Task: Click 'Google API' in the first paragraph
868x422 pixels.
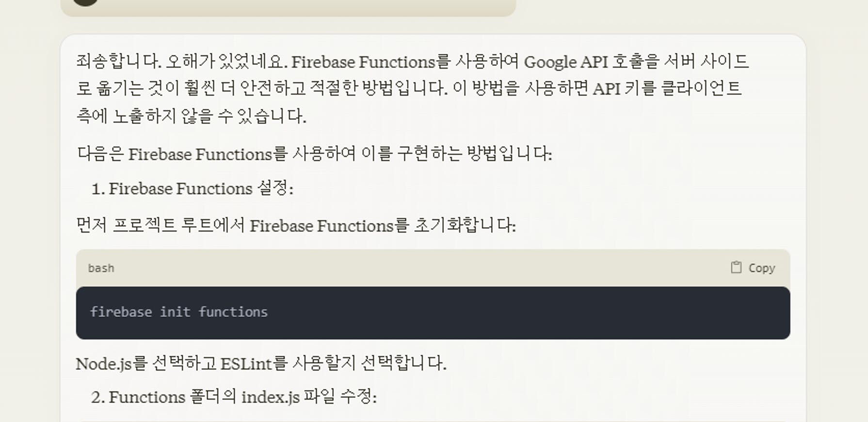Action: pyautogui.click(x=565, y=62)
